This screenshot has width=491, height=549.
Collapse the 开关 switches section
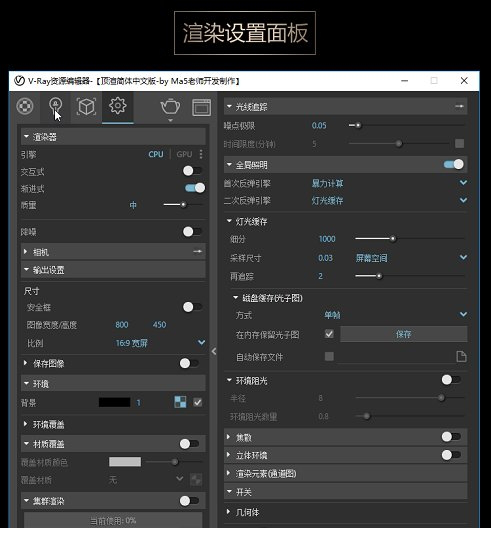(229, 492)
